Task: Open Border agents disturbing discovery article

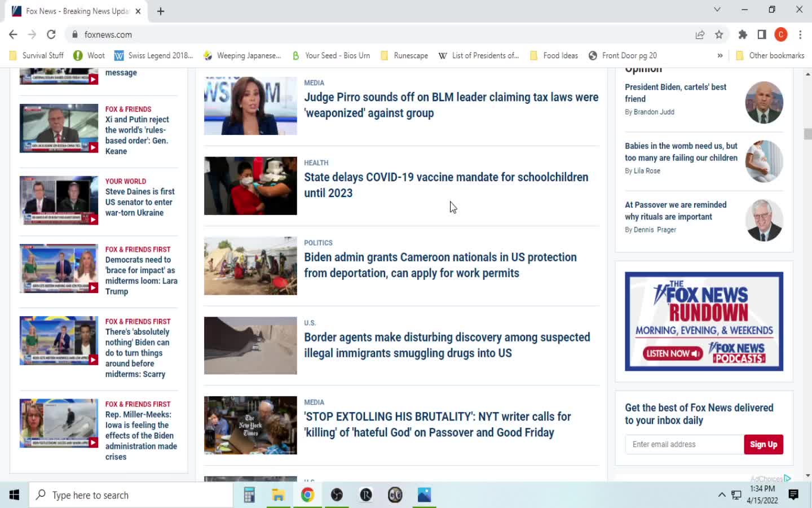Action: (447, 345)
